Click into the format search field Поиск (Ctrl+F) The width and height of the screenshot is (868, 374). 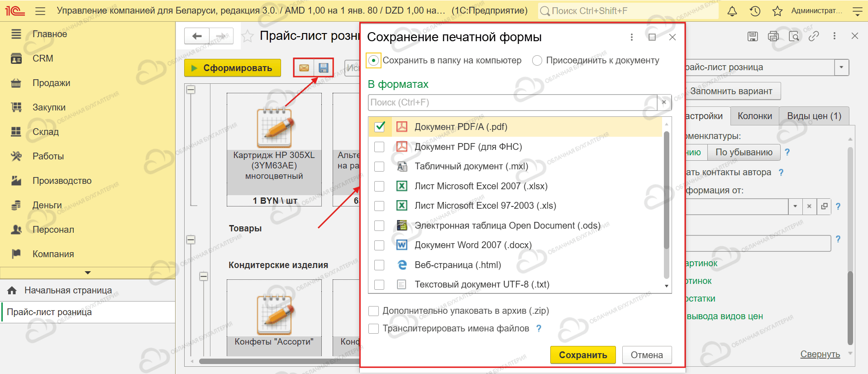512,102
